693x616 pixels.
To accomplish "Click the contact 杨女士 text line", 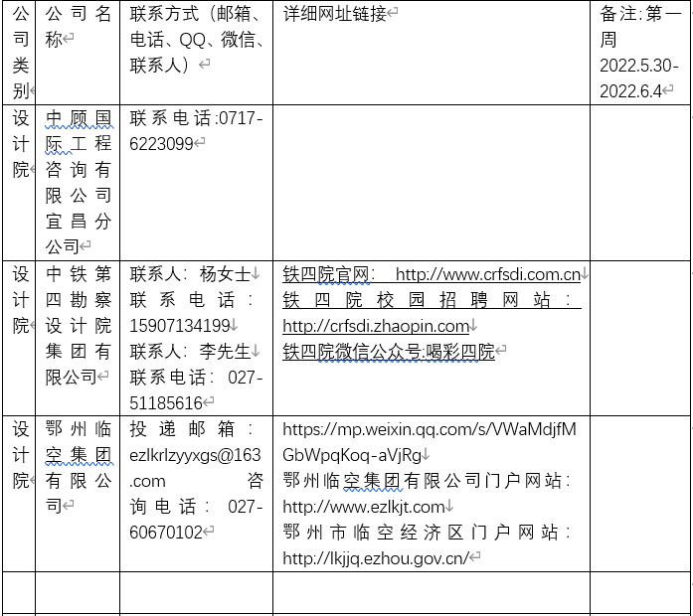I will [194, 274].
